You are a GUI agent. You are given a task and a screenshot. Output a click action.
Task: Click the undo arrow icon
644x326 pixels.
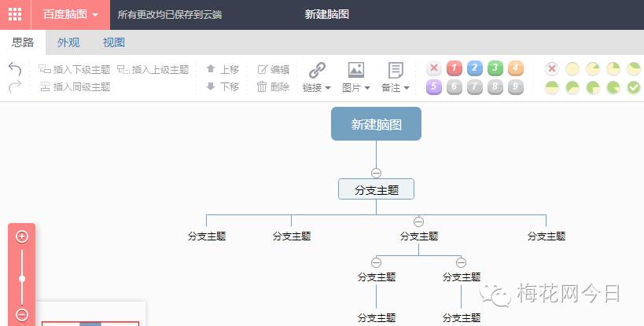(15, 68)
